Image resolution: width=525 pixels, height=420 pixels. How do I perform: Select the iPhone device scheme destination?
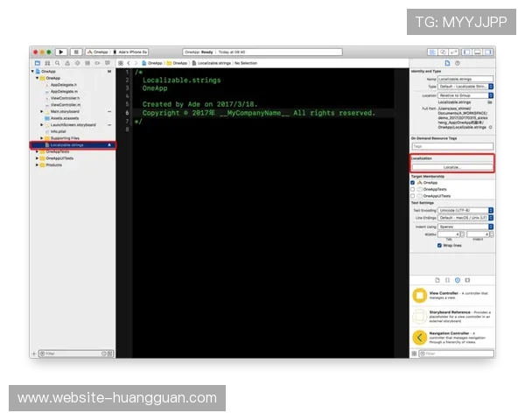click(x=130, y=52)
